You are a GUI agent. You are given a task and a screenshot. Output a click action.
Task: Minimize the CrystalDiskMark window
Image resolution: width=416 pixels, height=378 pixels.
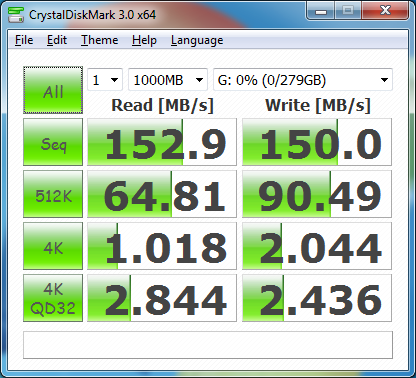click(x=321, y=12)
